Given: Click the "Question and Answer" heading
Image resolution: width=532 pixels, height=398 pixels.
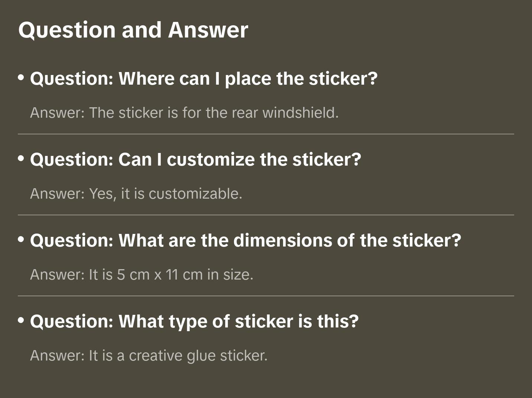Looking at the screenshot, I should [133, 30].
